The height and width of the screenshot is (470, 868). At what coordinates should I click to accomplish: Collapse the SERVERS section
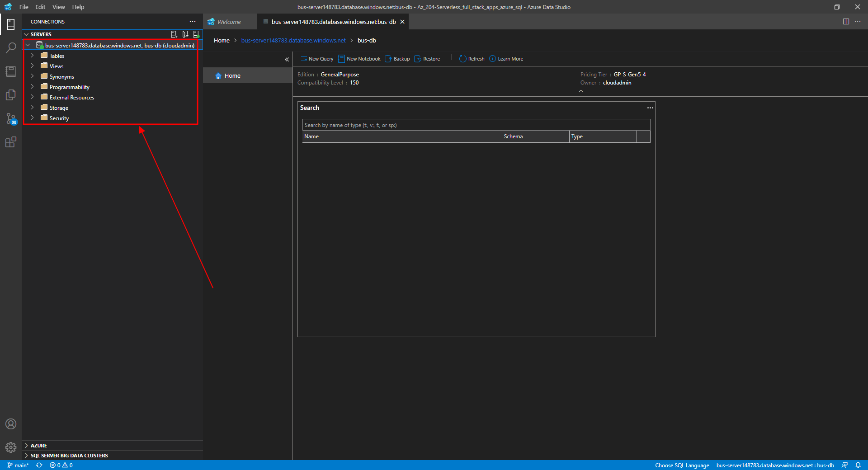coord(26,34)
